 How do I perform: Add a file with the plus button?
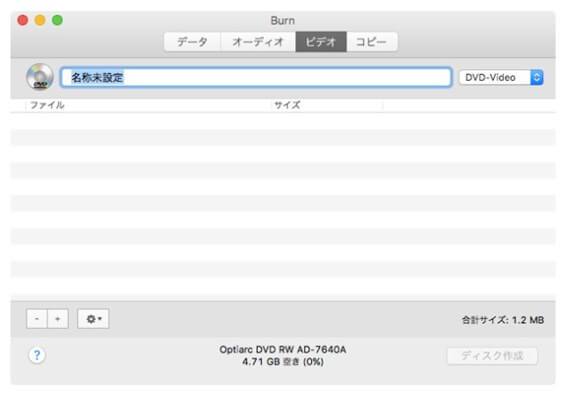58,319
